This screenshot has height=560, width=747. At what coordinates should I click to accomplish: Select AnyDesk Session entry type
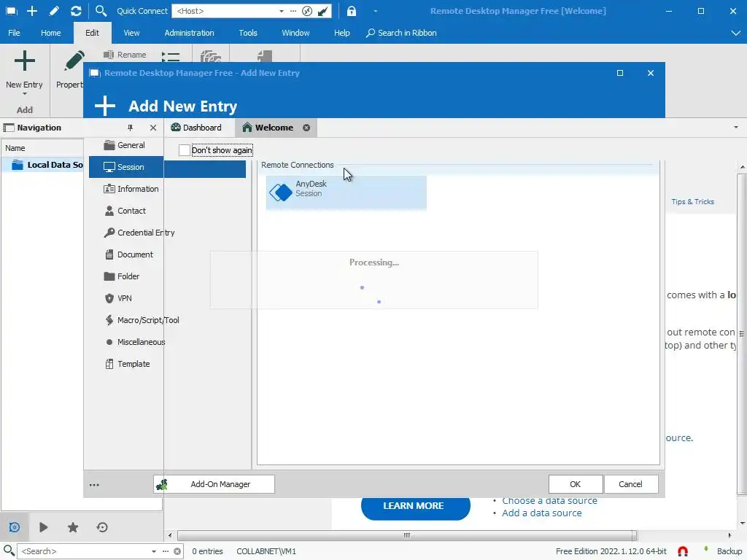point(346,192)
